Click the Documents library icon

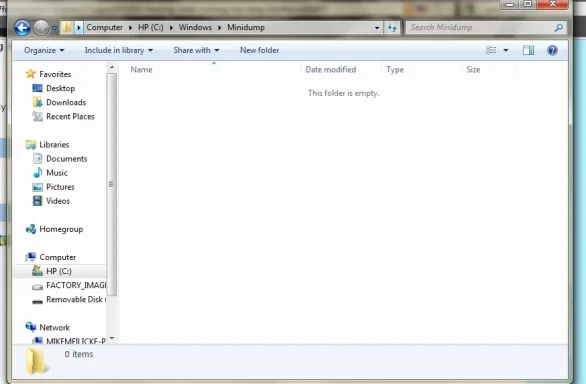click(x=37, y=159)
